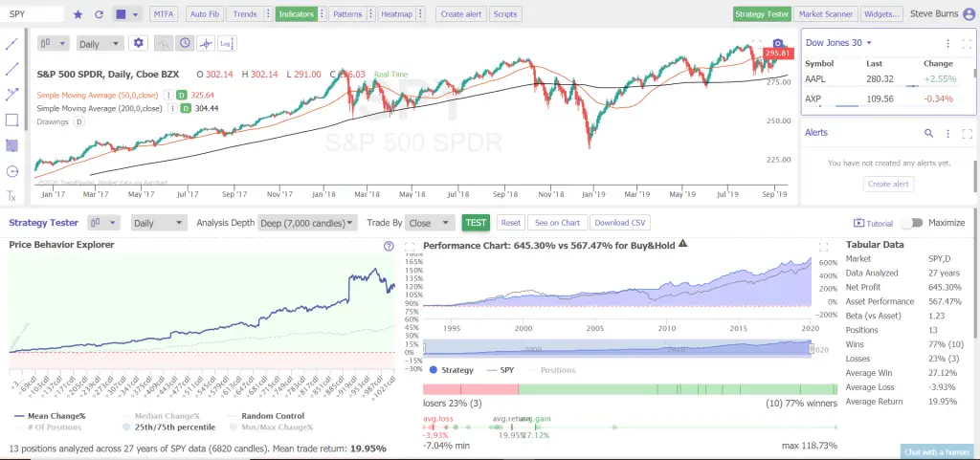Open the Scripts button
Image resolution: width=980 pixels, height=460 pixels.
(x=505, y=13)
